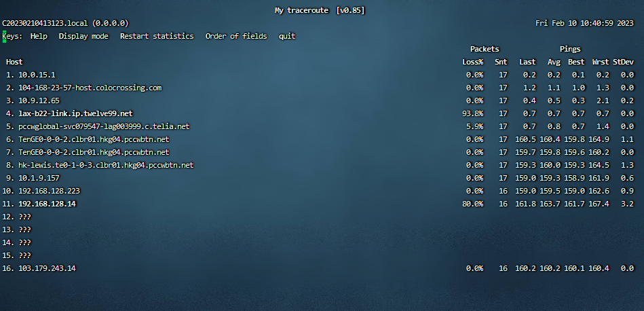Select hop 4 lax-b22-link.ip.twelve99.net

pos(75,113)
